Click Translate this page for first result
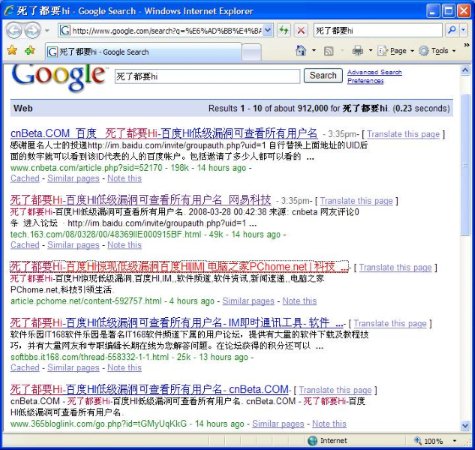 coord(403,134)
